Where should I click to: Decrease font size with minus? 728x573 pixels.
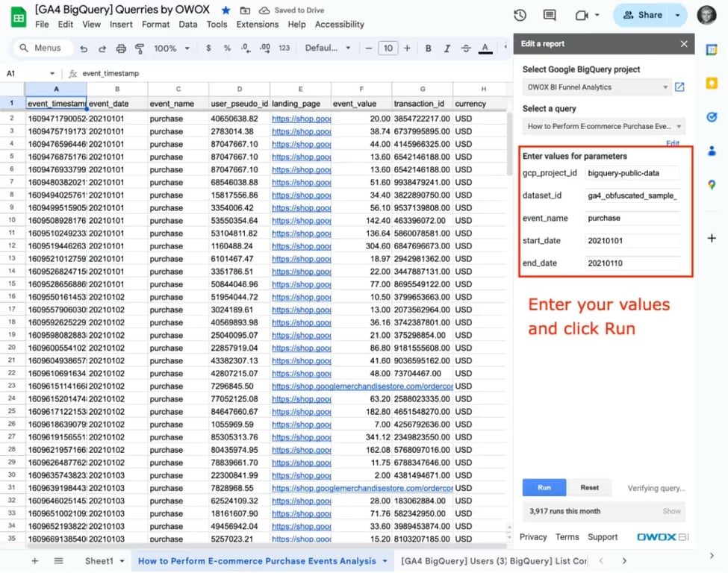(x=369, y=48)
